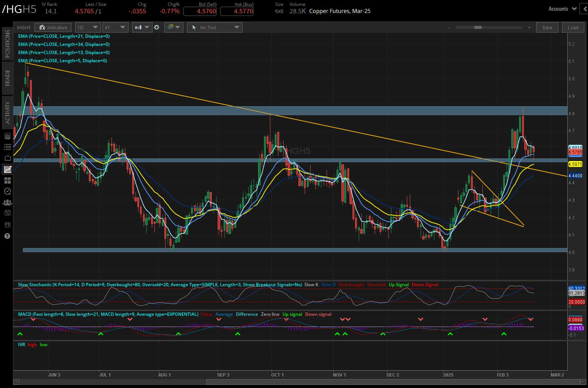
Task: Collapse panel with the top-right arrow
Action: point(584,9)
